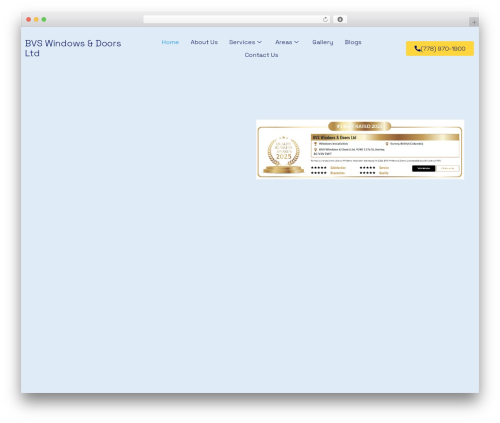Open the Blogs page
This screenshot has height=423, width=500.
point(353,42)
